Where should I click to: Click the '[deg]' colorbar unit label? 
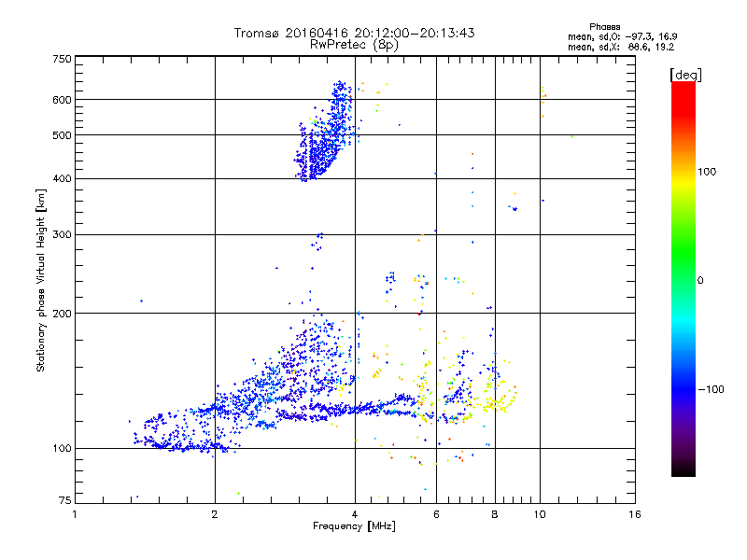click(x=685, y=76)
